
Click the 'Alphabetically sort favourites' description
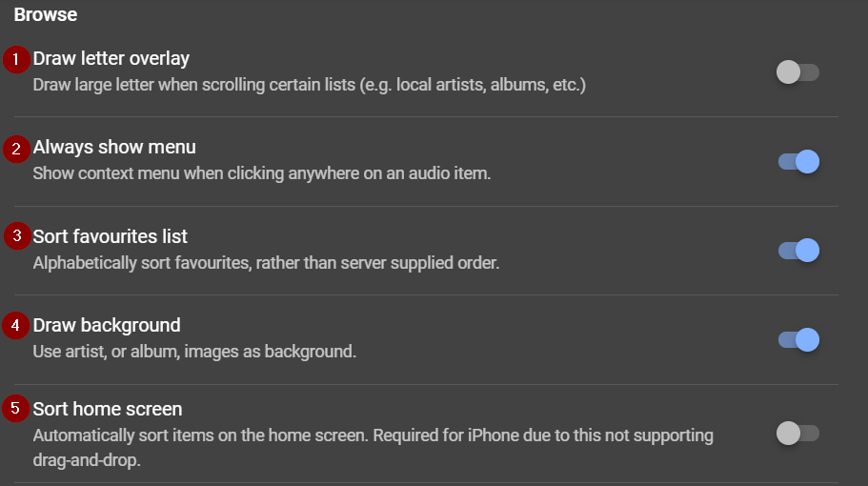pos(266,263)
